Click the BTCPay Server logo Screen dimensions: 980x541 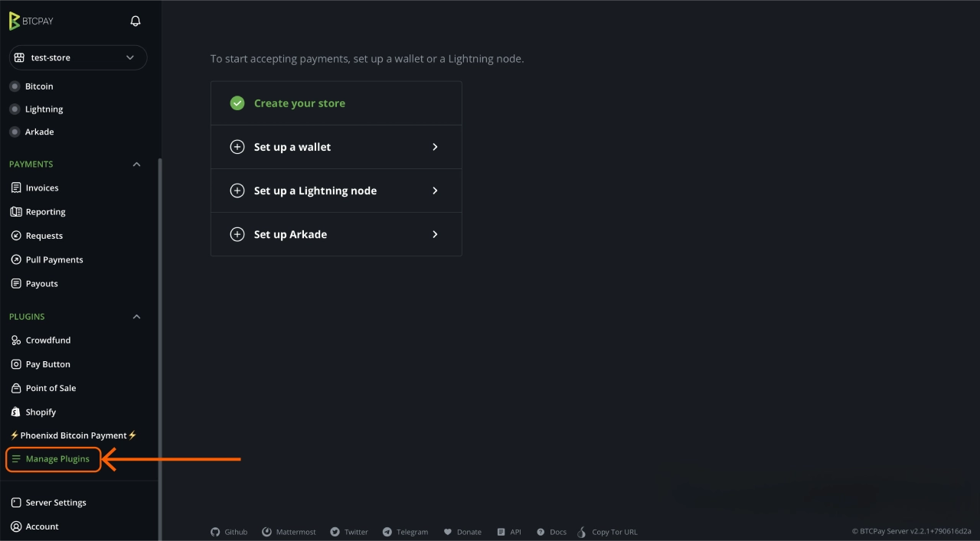tap(31, 21)
